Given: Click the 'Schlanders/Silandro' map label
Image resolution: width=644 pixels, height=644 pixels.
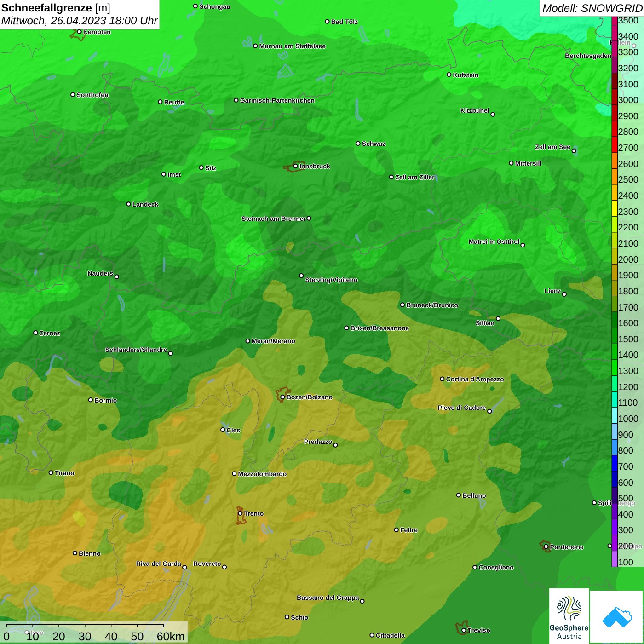Looking at the screenshot, I should point(136,350).
